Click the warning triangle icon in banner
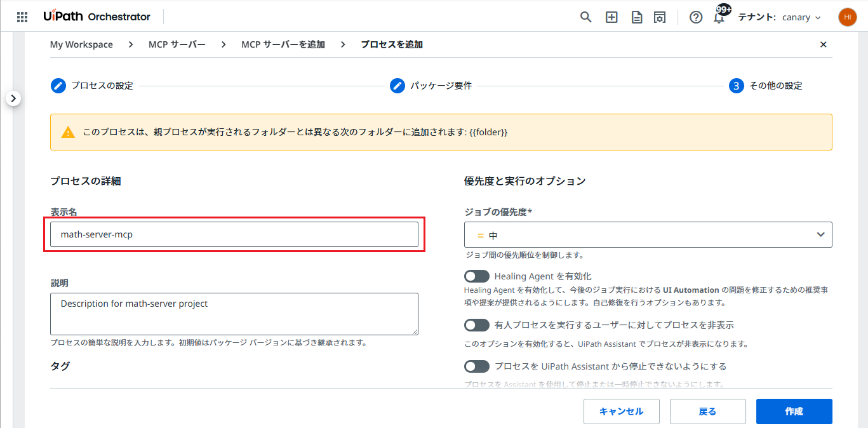The height and width of the screenshot is (428, 868). (x=68, y=132)
